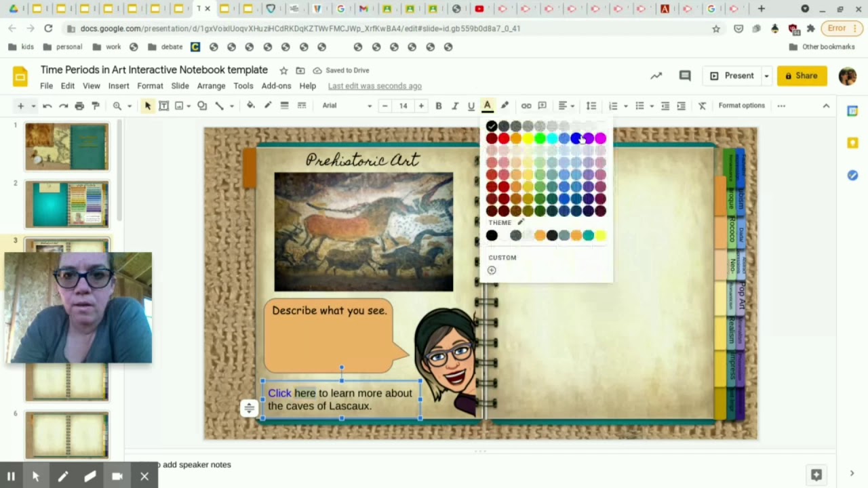Click the font size 14 field
Viewport: 868px width, 488px height.
coord(403,106)
